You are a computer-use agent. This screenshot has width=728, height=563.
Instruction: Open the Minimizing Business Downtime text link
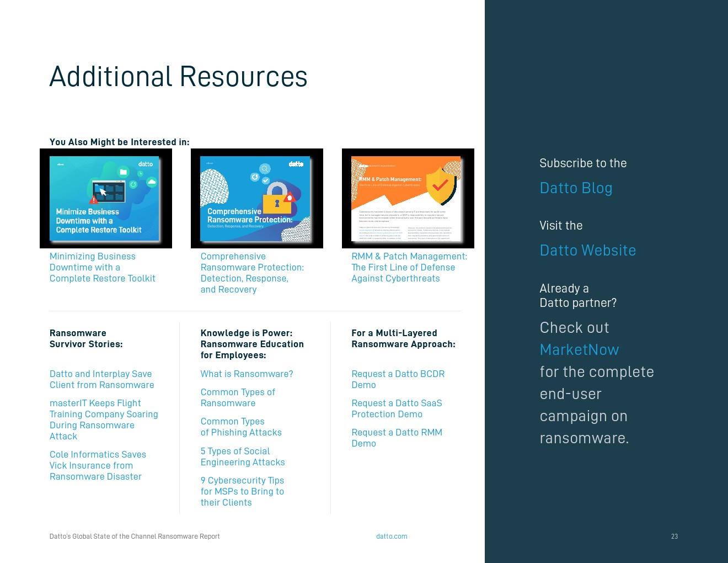102,268
